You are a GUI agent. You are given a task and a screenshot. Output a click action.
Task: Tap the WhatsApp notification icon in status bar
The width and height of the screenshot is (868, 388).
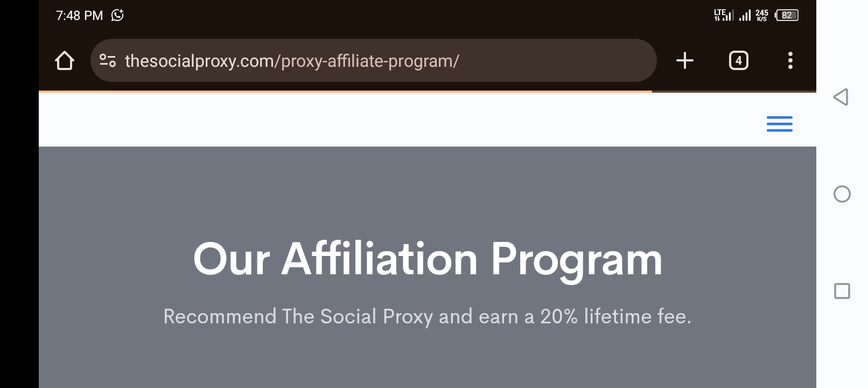click(x=117, y=15)
